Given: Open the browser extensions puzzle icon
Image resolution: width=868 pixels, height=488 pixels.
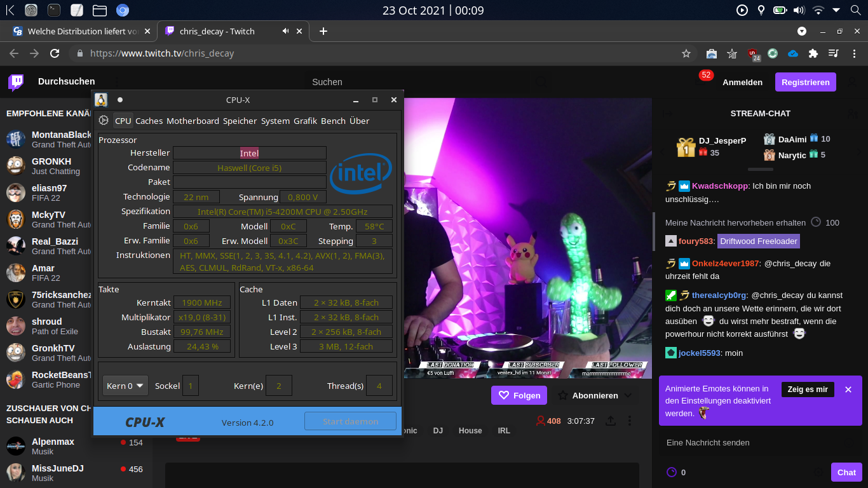Looking at the screenshot, I should [x=813, y=54].
